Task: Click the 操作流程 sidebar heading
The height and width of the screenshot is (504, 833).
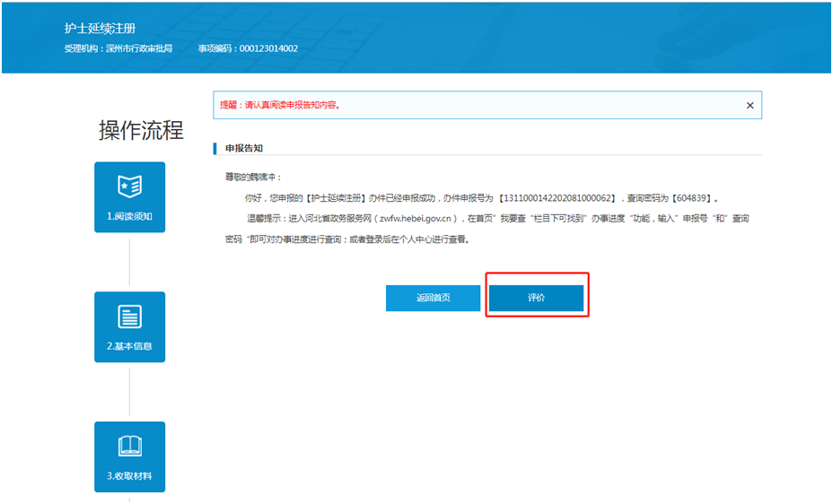Action: (141, 130)
